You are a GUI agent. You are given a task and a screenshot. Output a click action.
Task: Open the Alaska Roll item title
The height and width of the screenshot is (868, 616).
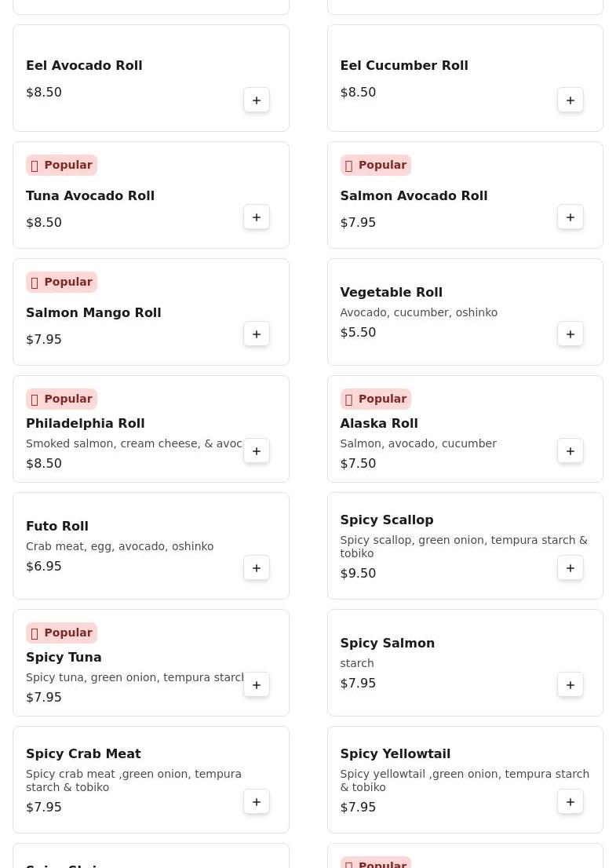[379, 424]
